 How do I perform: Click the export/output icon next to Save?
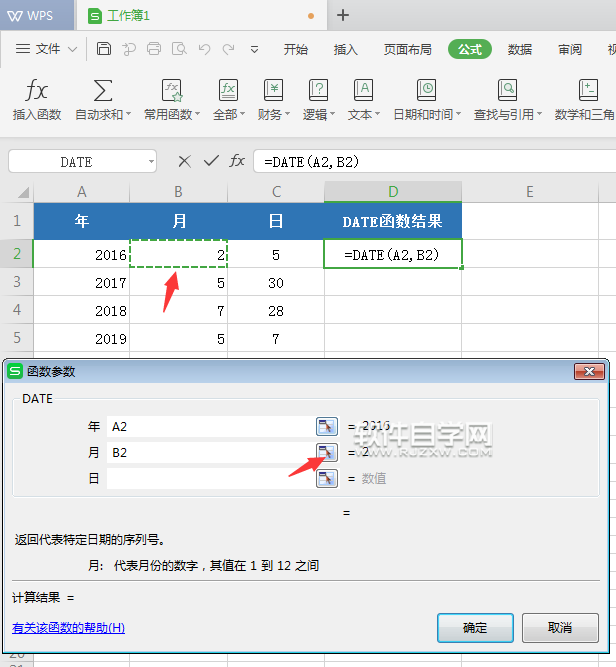pyautogui.click(x=129, y=49)
